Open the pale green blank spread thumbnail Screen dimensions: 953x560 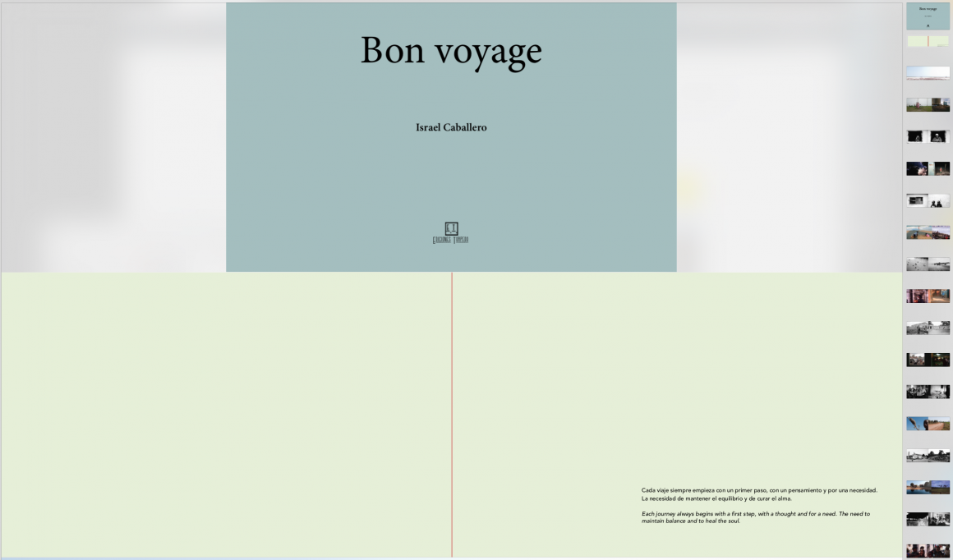pyautogui.click(x=928, y=41)
